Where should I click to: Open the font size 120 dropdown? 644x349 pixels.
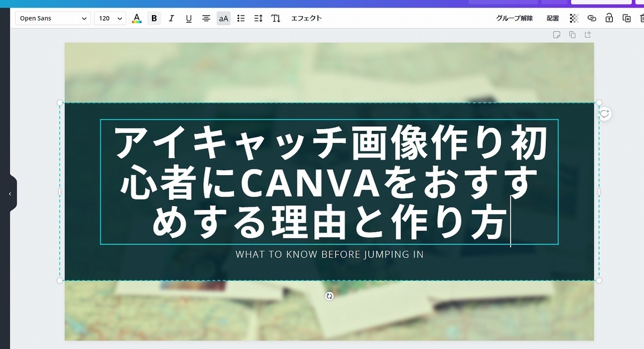[110, 18]
